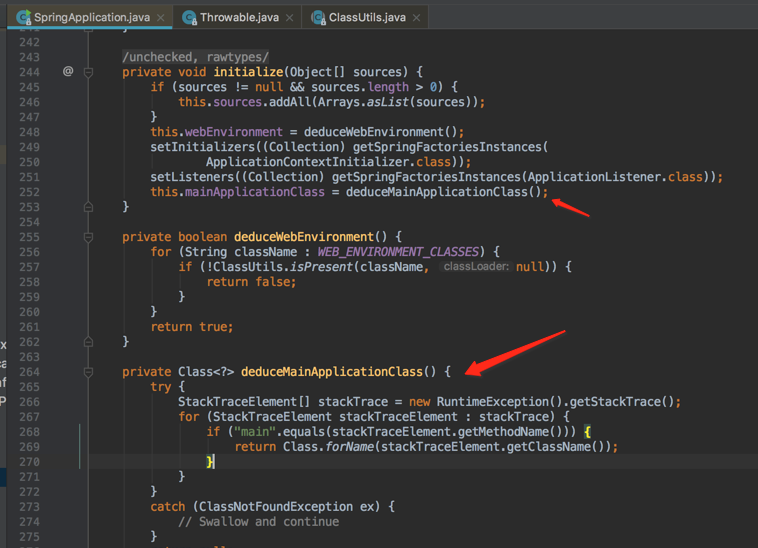The image size is (758, 548).
Task: Click the initialize method name on line 244
Action: (x=248, y=72)
